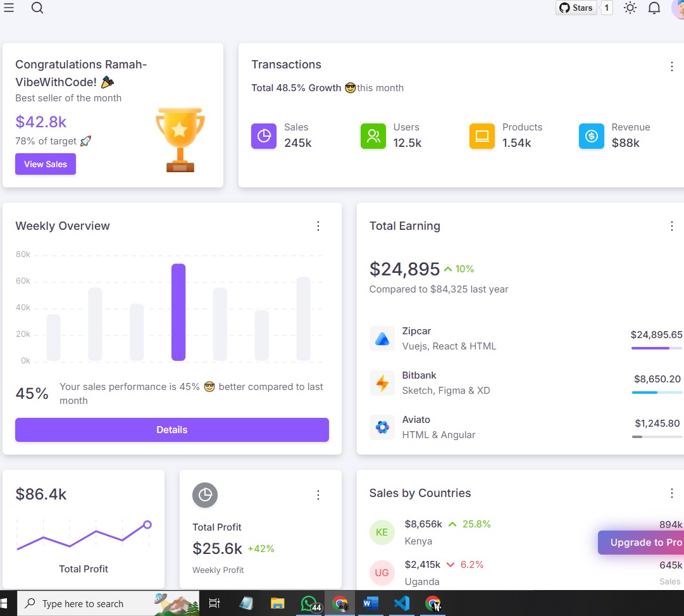Click the $86.4k total profit figure
Image resolution: width=684 pixels, height=616 pixels.
point(41,494)
